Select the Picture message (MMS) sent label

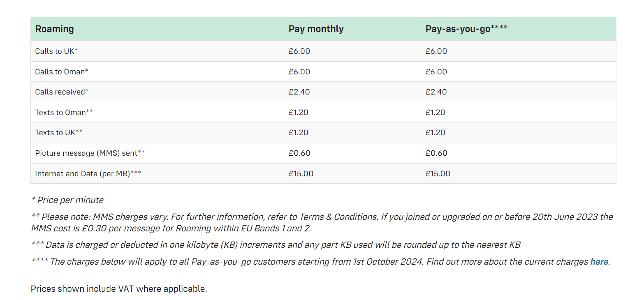click(x=90, y=153)
